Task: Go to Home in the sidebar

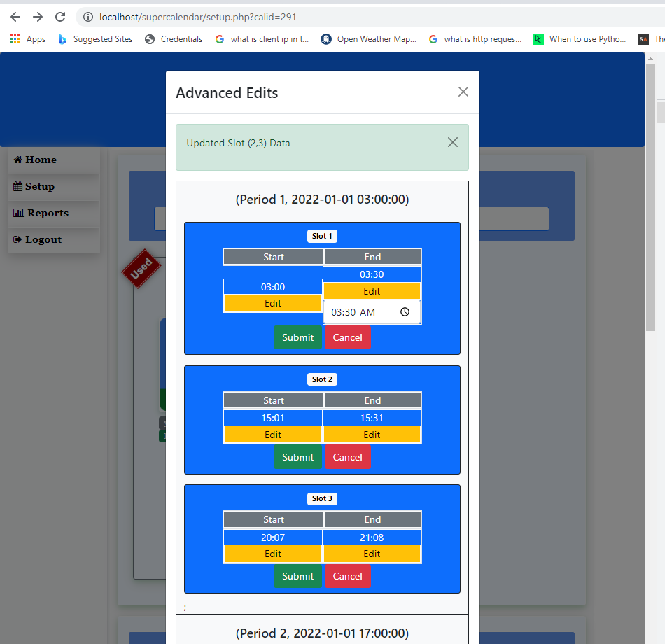Action: point(53,160)
